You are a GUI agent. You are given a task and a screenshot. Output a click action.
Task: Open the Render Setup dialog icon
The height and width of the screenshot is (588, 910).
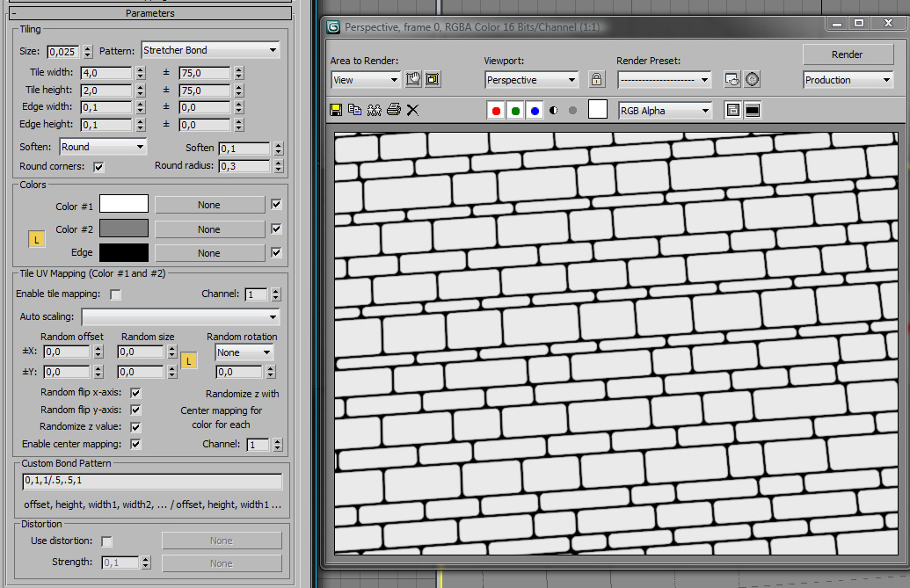click(x=732, y=79)
